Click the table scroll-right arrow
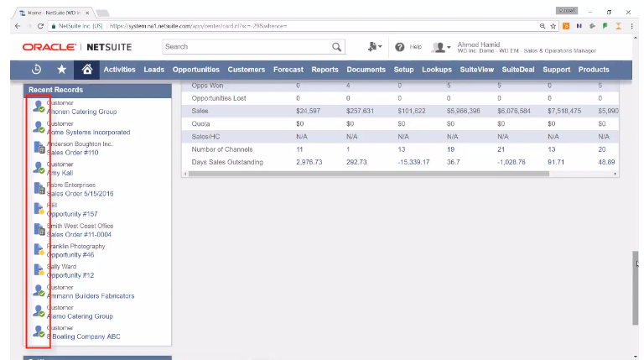The width and height of the screenshot is (644, 360). (615, 174)
